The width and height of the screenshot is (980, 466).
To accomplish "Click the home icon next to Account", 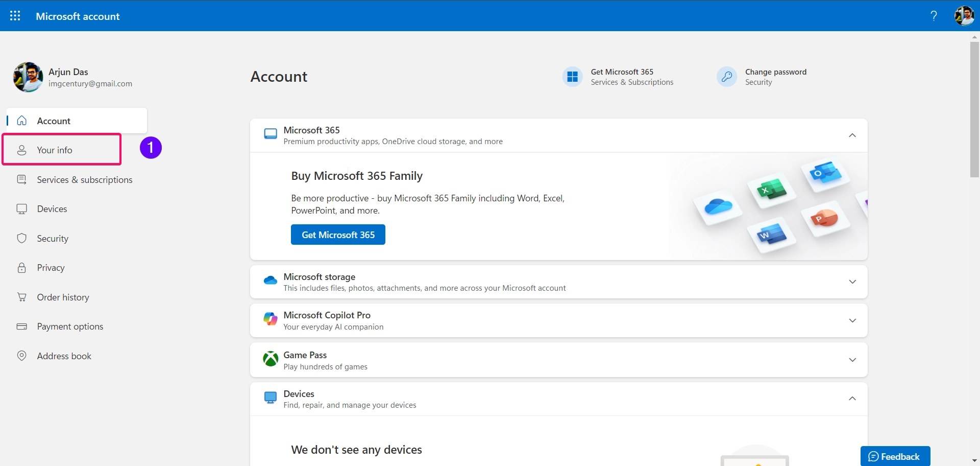I will pos(22,121).
